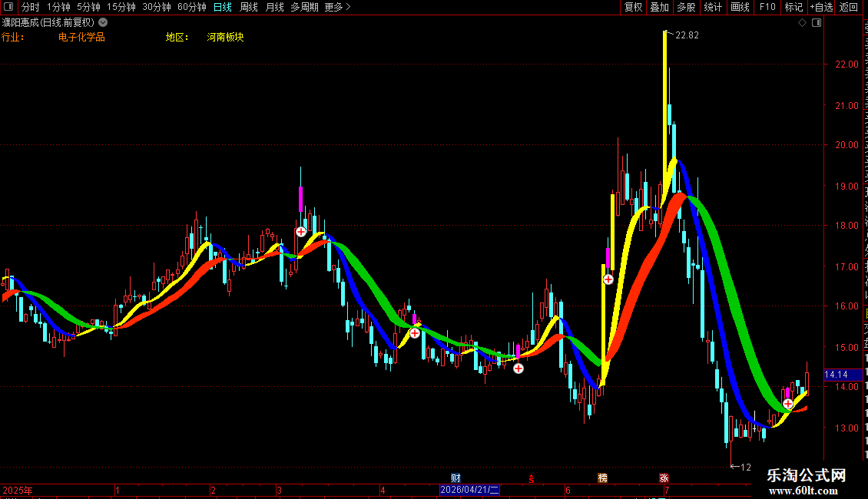Toggle the left sidebar panel icon

click(8, 7)
